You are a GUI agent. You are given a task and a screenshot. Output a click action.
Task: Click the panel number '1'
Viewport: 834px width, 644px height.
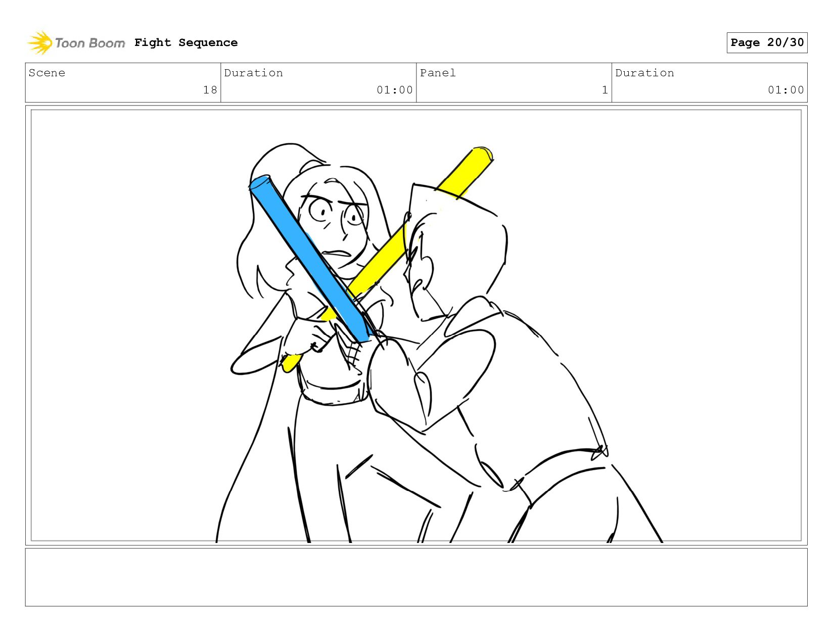[x=605, y=90]
